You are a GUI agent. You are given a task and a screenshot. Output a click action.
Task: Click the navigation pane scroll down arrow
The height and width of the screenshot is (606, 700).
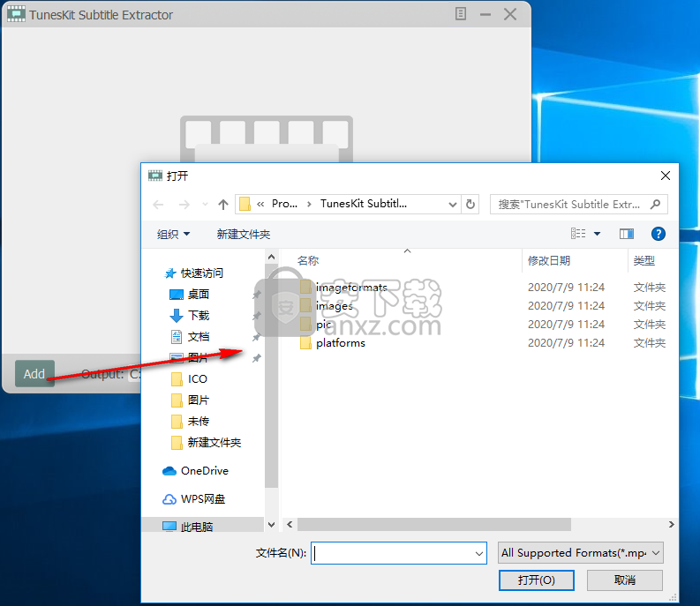click(271, 525)
